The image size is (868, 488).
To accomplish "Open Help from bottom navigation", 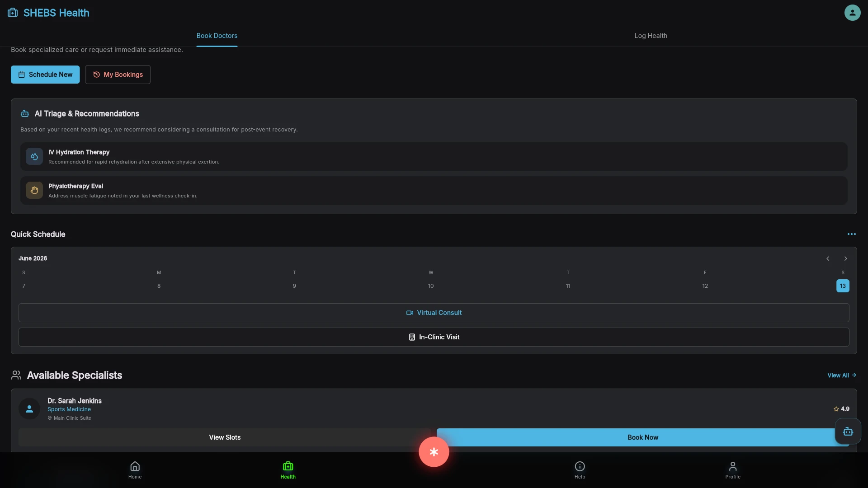I will [580, 470].
